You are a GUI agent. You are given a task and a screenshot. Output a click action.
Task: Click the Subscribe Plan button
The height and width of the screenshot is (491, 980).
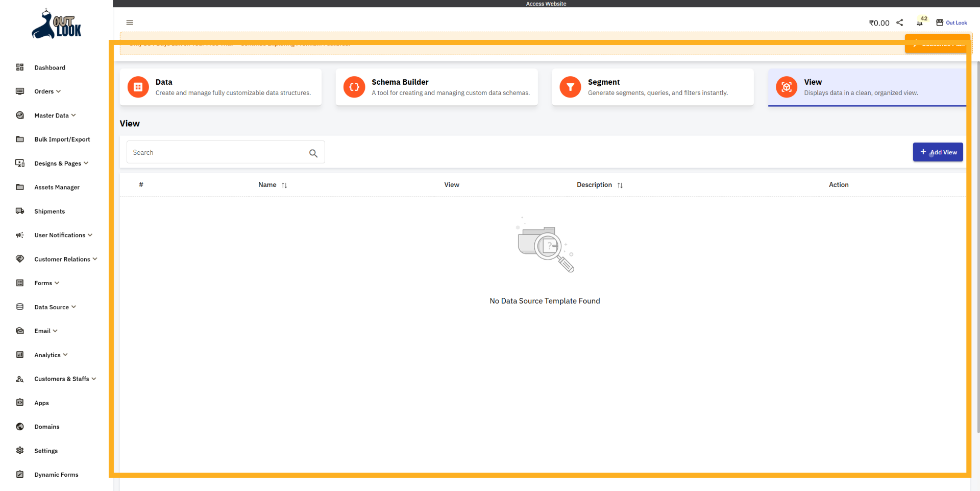pyautogui.click(x=938, y=44)
